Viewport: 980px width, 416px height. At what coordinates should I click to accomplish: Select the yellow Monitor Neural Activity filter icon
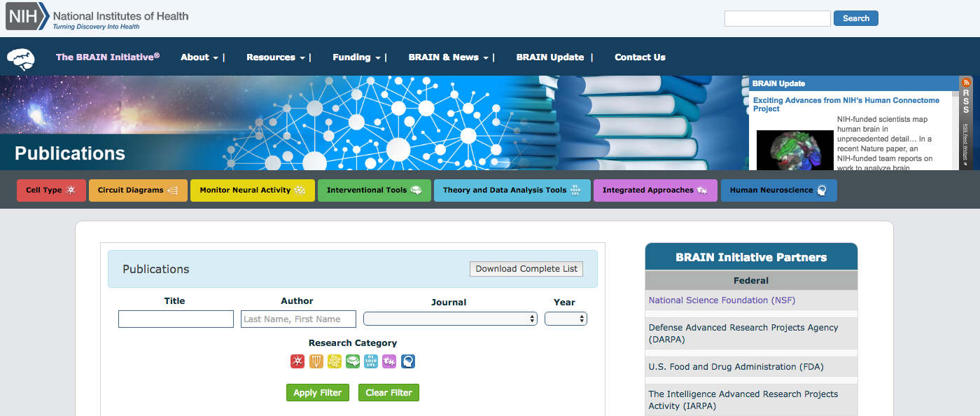click(x=335, y=361)
